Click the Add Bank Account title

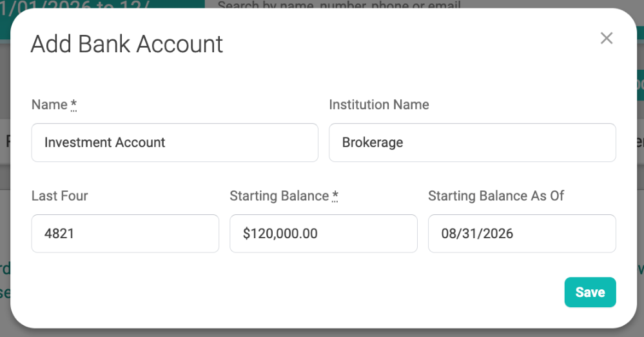pos(127,44)
